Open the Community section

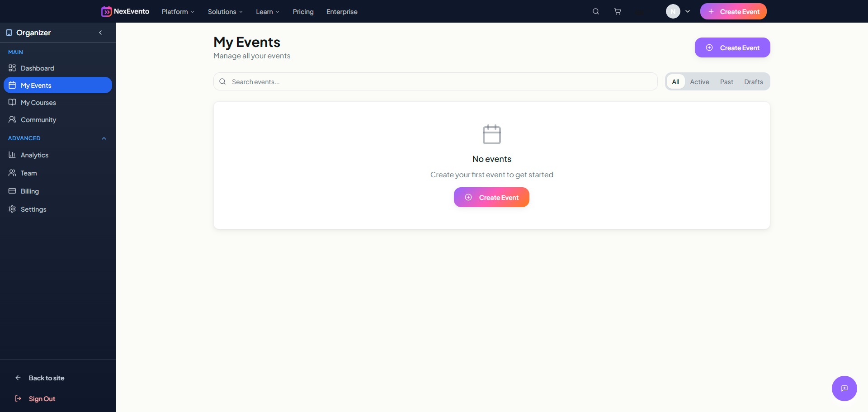point(38,119)
